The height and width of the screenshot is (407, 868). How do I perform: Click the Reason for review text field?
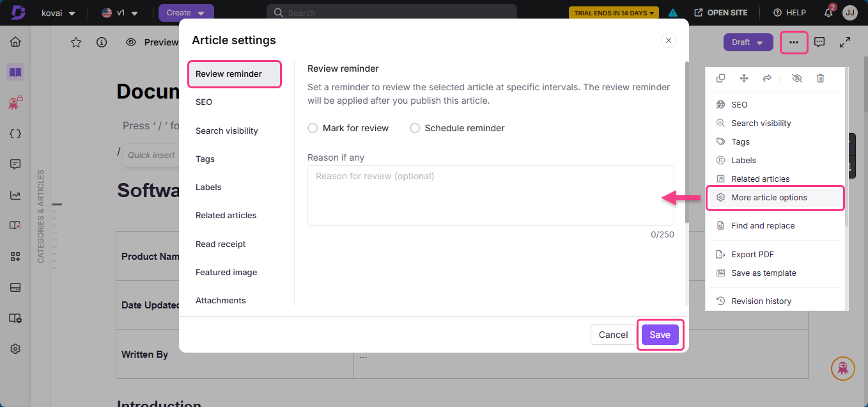pyautogui.click(x=490, y=195)
